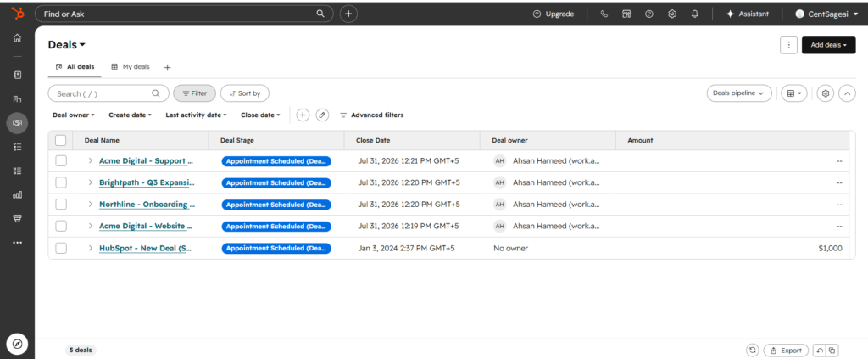
Task: Open the notifications bell icon
Action: [695, 14]
